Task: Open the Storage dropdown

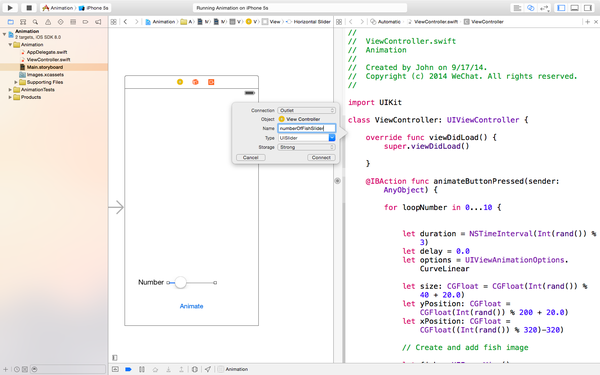Action: 307,147
